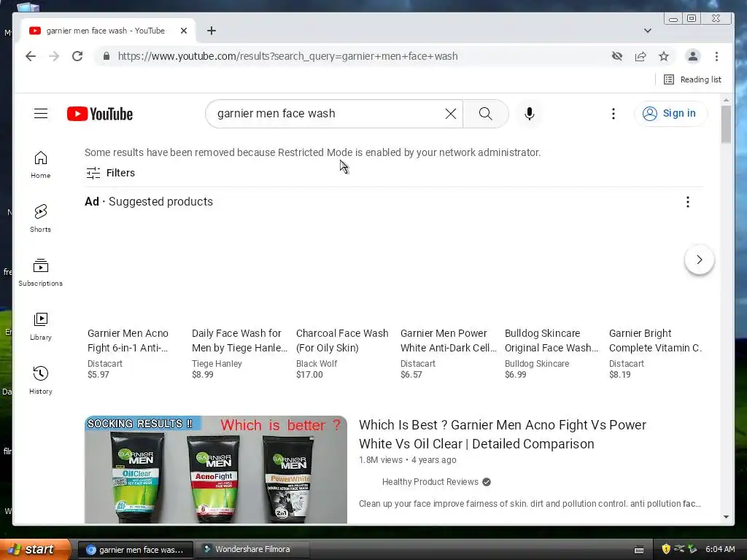
Task: Open the Windows start menu
Action: [x=34, y=549]
